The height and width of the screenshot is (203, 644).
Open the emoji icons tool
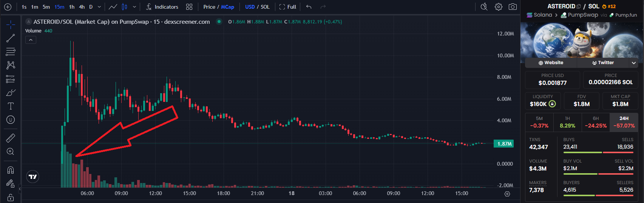point(11,120)
